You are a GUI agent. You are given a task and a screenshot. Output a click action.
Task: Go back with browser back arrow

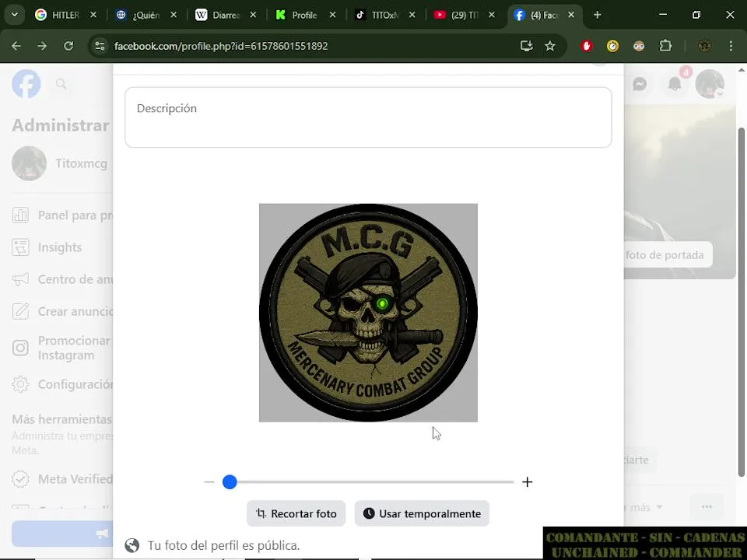pos(16,46)
